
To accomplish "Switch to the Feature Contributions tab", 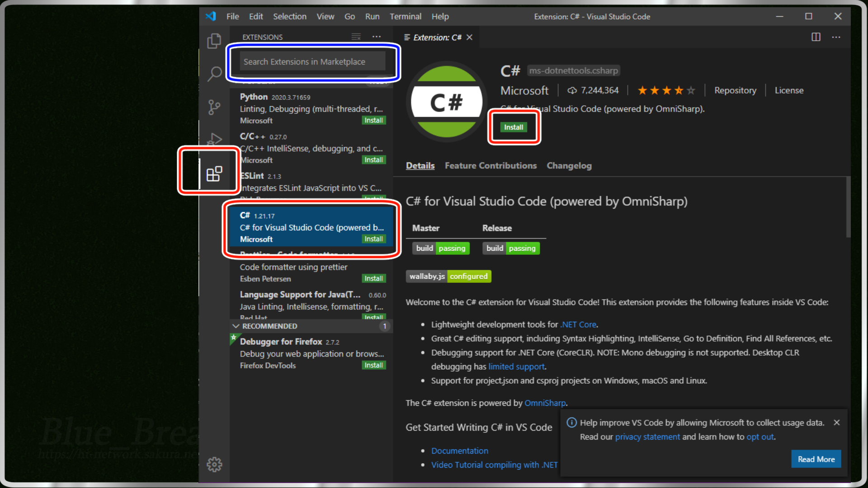I will pyautogui.click(x=490, y=166).
